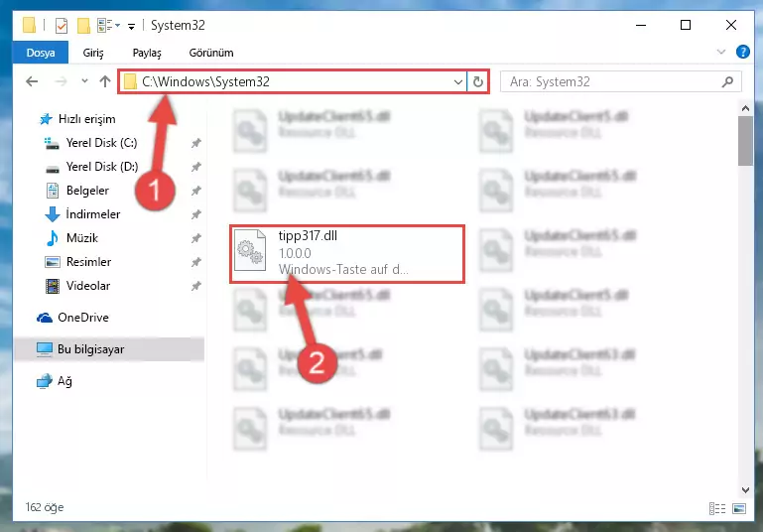
Task: Switch to the Giriş ribbon tab
Action: (93, 53)
